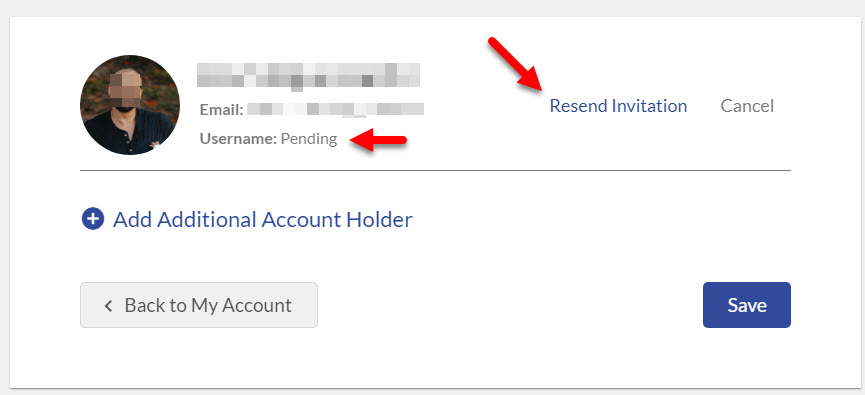Screen dimensions: 865x395
Task: Click empty white space between Back and Save
Action: tap(508, 305)
